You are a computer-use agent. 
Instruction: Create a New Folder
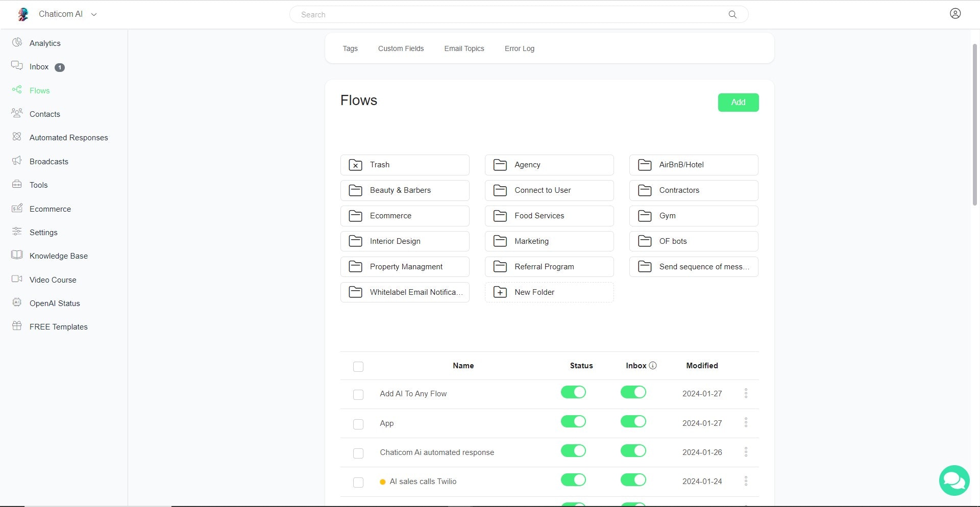pyautogui.click(x=549, y=292)
